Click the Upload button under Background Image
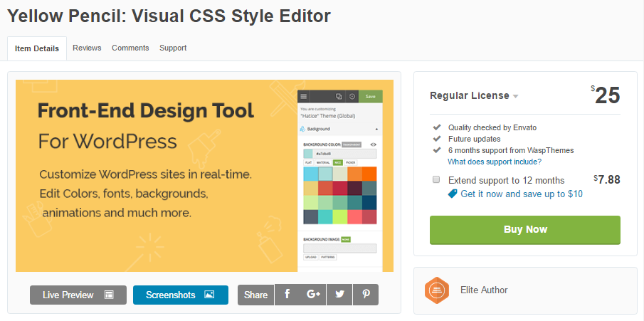The width and height of the screenshot is (644, 321). click(x=310, y=257)
